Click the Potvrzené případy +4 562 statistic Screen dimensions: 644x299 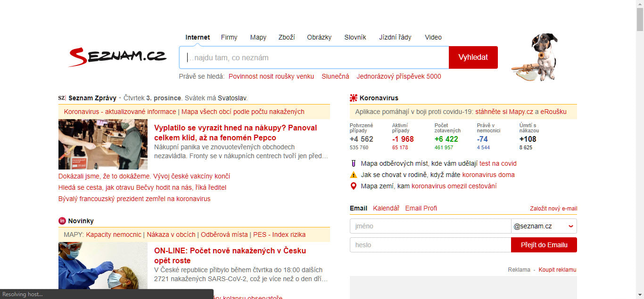tap(362, 137)
